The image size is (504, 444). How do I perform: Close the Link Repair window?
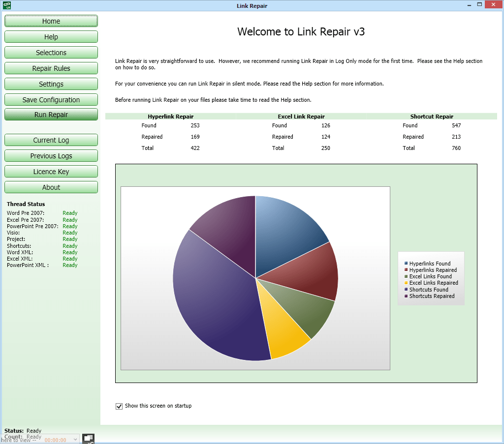(x=493, y=4)
